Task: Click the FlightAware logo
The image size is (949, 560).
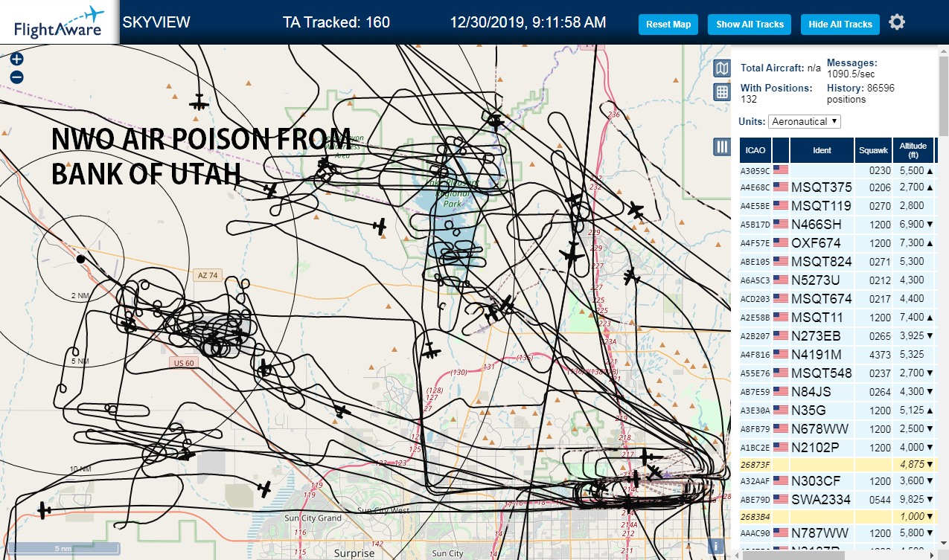Action: click(x=59, y=22)
